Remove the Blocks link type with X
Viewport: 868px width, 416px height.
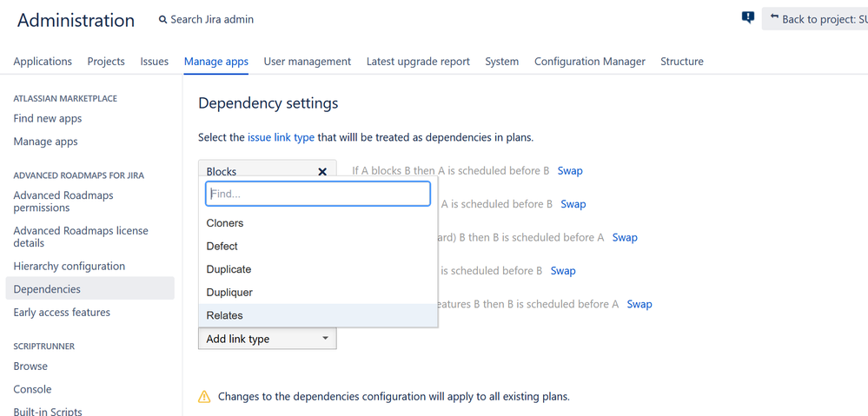[x=322, y=171]
